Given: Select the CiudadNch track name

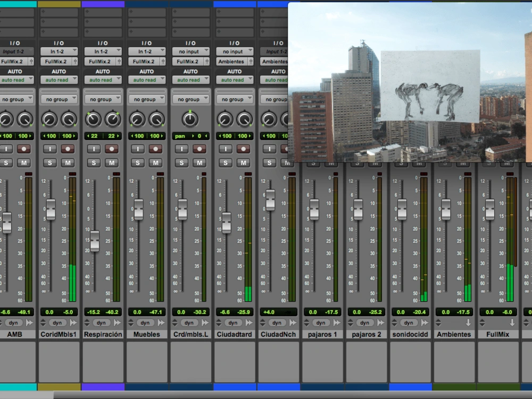Looking at the screenshot, I should pyautogui.click(x=278, y=335).
